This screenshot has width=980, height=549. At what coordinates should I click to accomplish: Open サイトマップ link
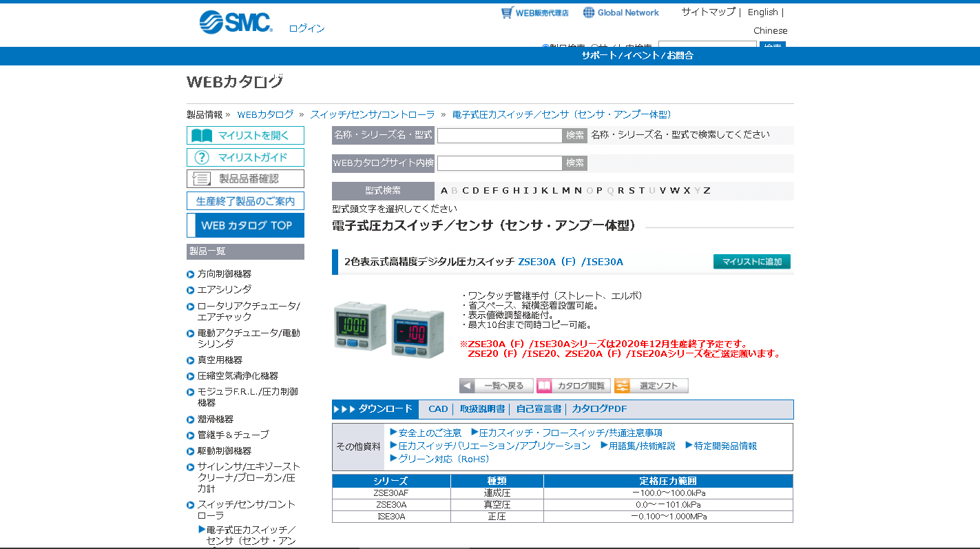(x=709, y=12)
